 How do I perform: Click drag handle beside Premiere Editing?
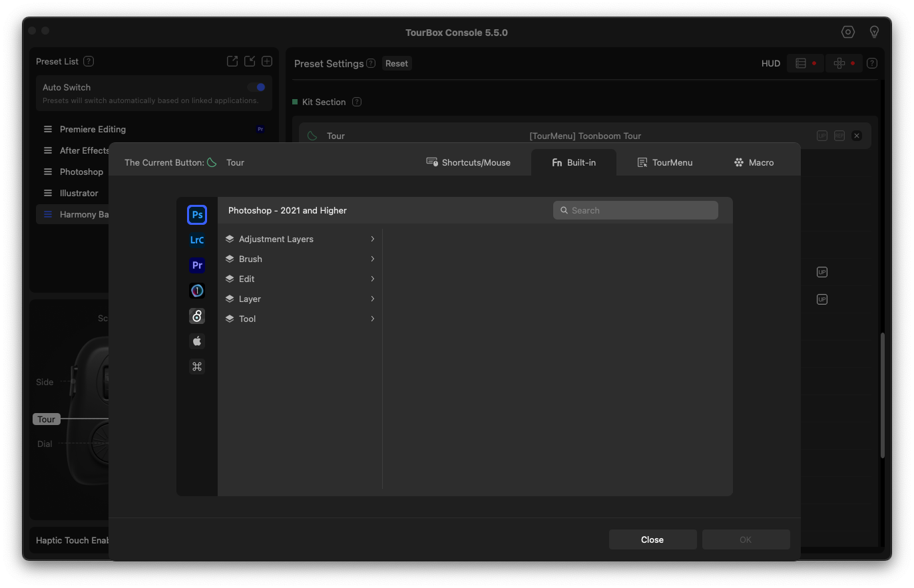[x=48, y=129]
